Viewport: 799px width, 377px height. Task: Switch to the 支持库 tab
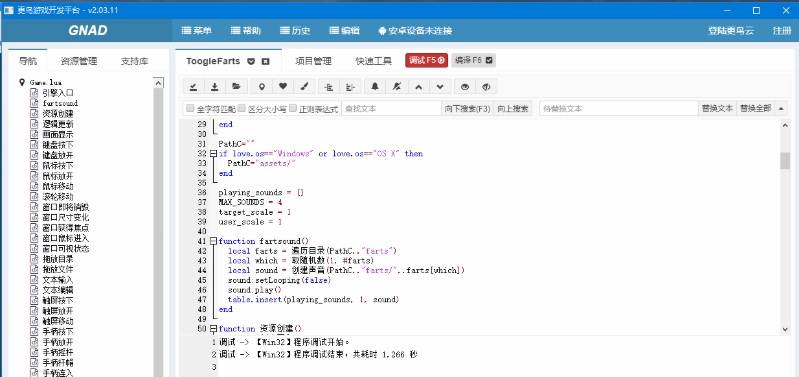135,61
